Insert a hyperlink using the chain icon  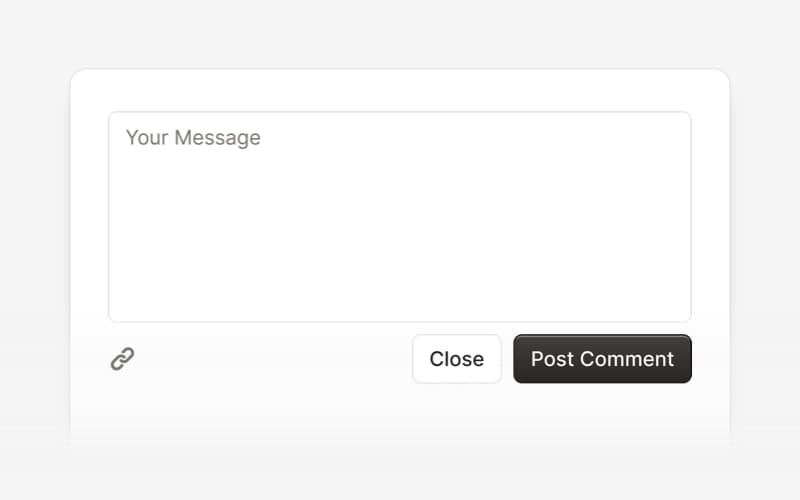click(x=122, y=359)
